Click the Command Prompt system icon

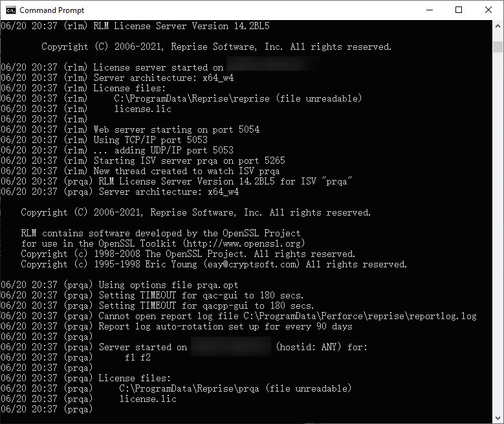click(x=10, y=10)
